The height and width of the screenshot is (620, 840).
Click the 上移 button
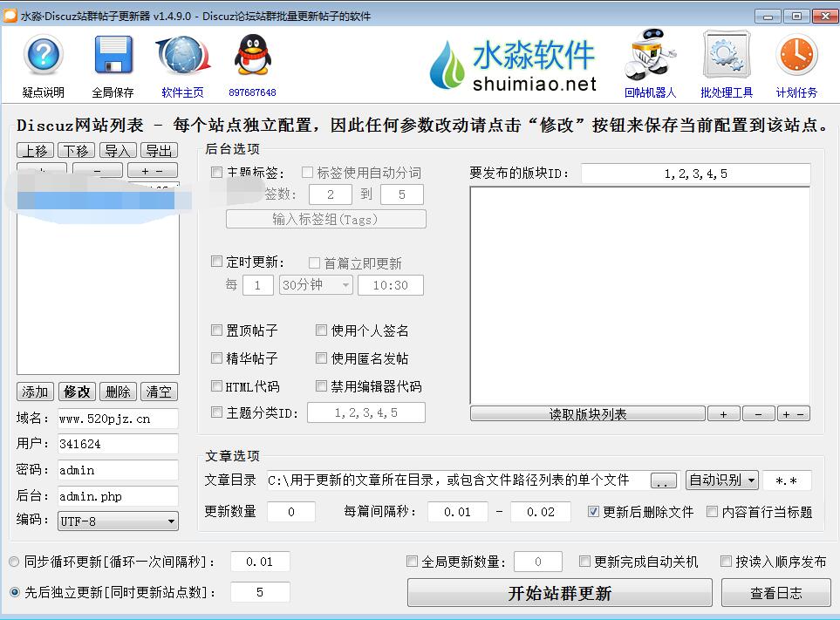point(35,151)
